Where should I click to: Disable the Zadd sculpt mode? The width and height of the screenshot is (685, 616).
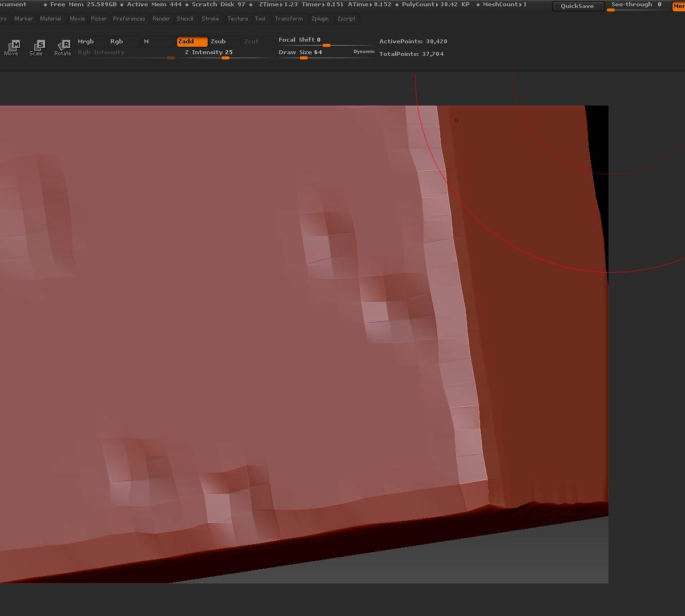coord(192,42)
